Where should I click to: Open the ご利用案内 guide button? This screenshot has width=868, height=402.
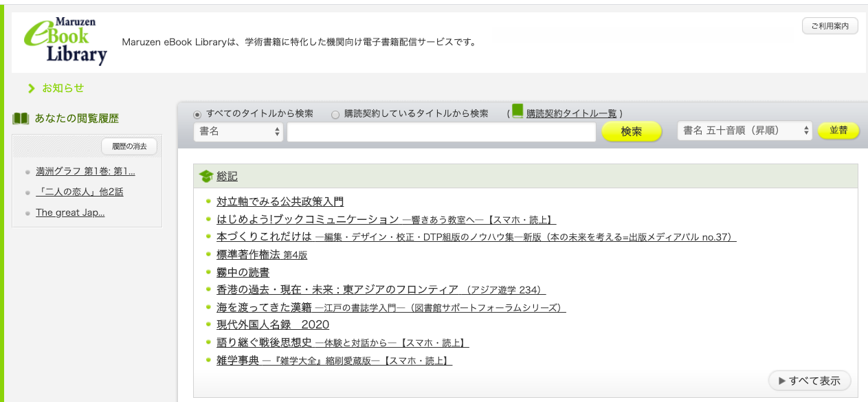(x=830, y=26)
